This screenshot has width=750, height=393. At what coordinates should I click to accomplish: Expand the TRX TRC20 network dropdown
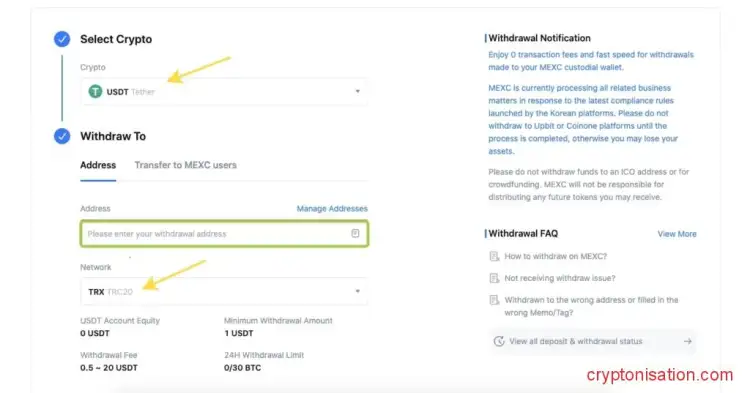click(224, 291)
